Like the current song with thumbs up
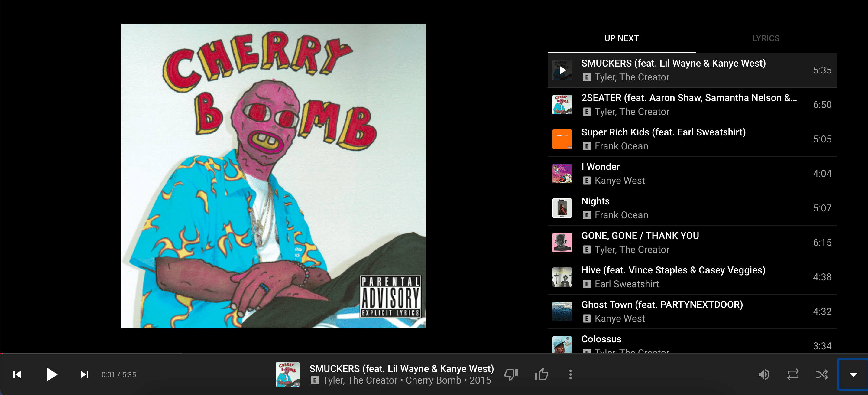Screen dimensions: 868x395 541,374
